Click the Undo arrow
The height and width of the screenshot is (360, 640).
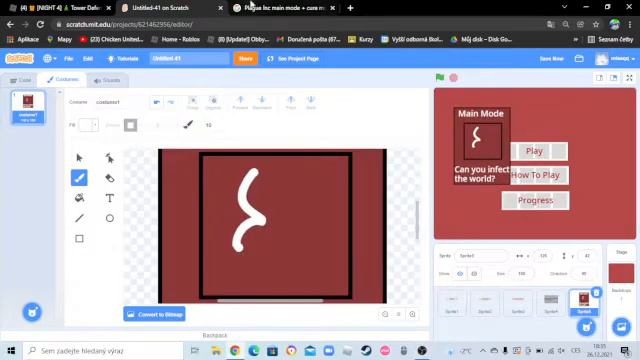pos(157,102)
